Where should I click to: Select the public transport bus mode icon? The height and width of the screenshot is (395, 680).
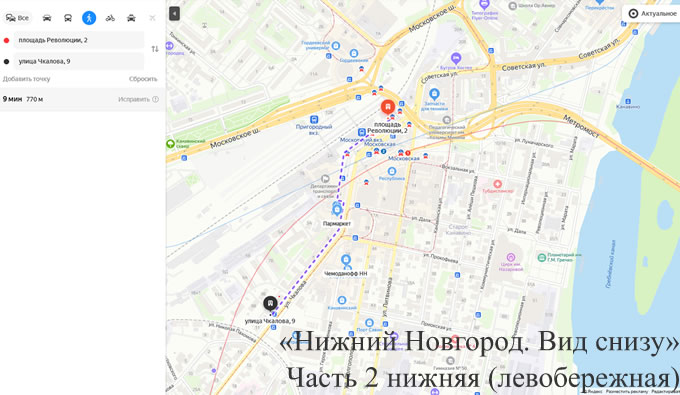click(x=68, y=18)
